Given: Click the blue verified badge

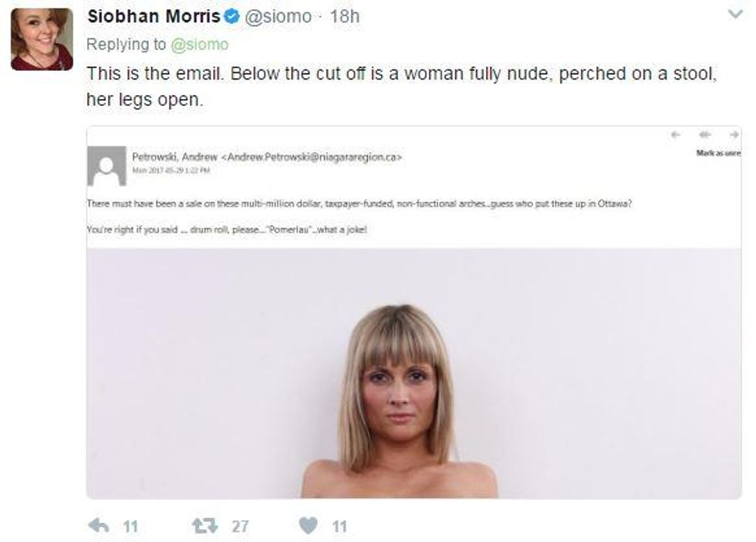Looking at the screenshot, I should pos(233,16).
